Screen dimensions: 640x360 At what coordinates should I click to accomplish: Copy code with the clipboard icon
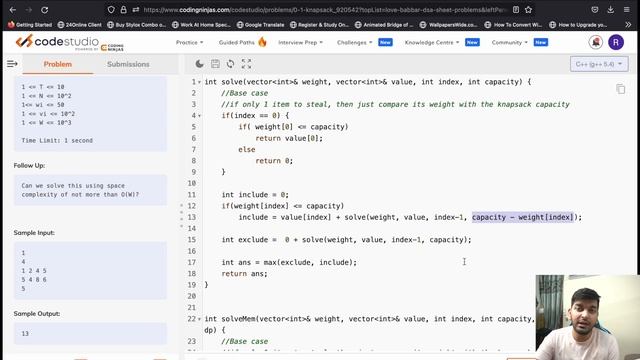620,89
